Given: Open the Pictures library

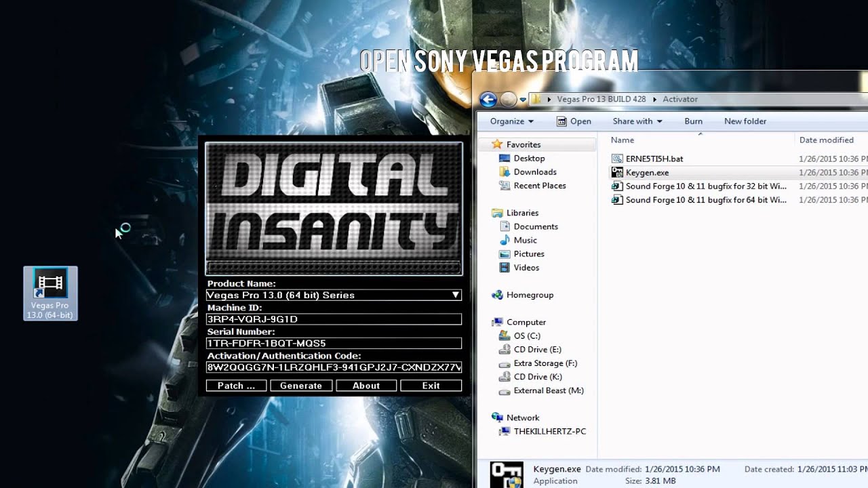Looking at the screenshot, I should [529, 254].
